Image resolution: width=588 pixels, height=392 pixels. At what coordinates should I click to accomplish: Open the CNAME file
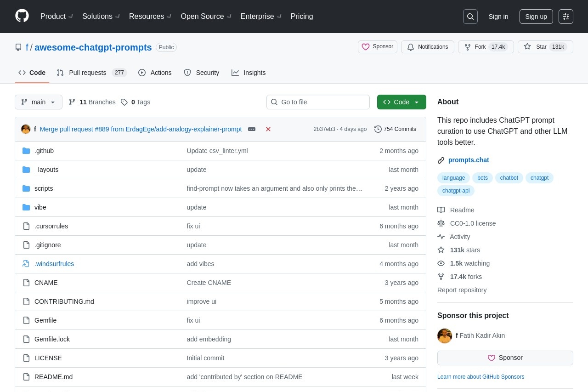point(46,283)
